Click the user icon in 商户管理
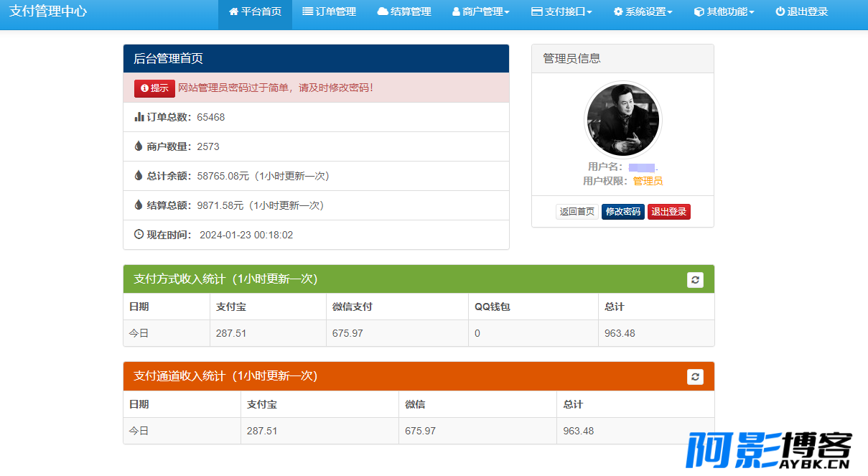868x476 pixels. pos(456,11)
